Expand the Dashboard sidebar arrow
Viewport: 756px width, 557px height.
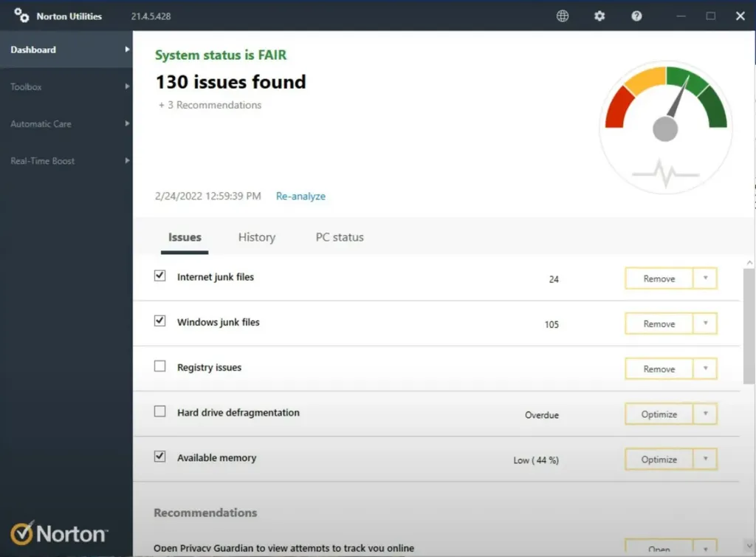127,49
